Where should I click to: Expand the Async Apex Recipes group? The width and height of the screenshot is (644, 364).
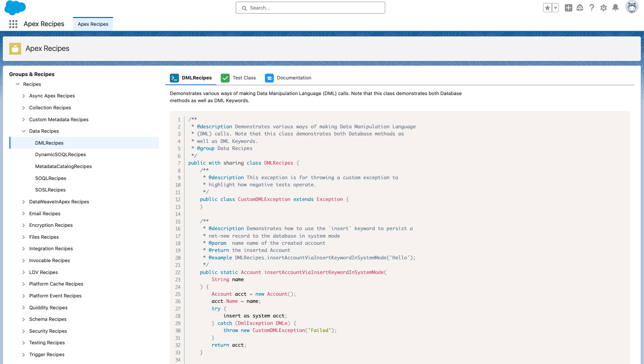pos(23,96)
